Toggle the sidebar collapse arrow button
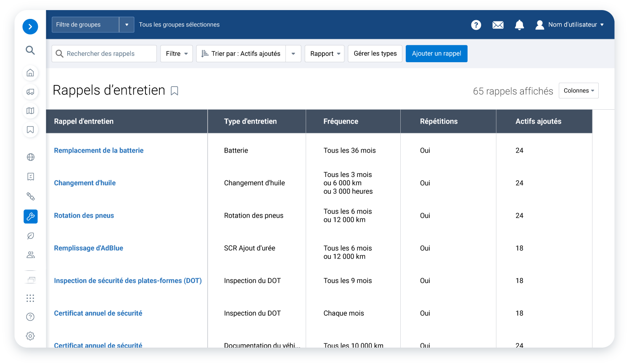Viewport: 629px width, 364px height. pos(30,26)
